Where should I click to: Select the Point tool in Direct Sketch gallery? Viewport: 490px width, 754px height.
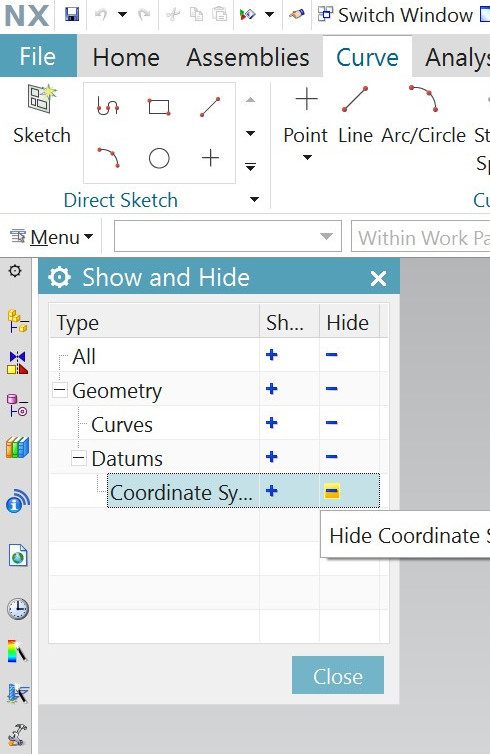pos(210,158)
